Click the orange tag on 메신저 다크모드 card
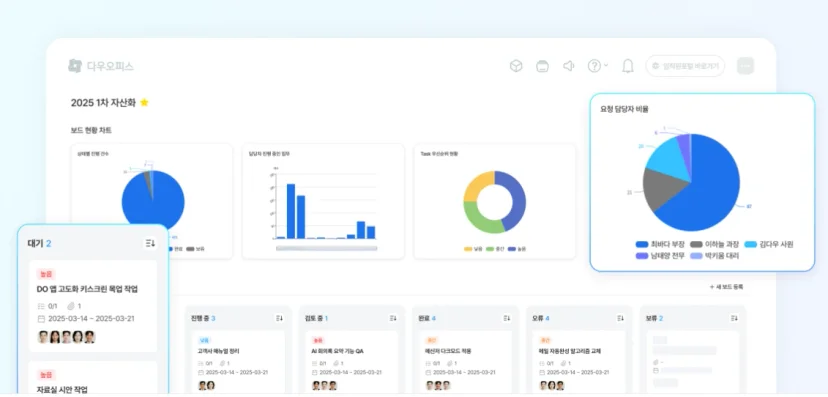Viewport: 828px width, 397px height. click(x=431, y=341)
